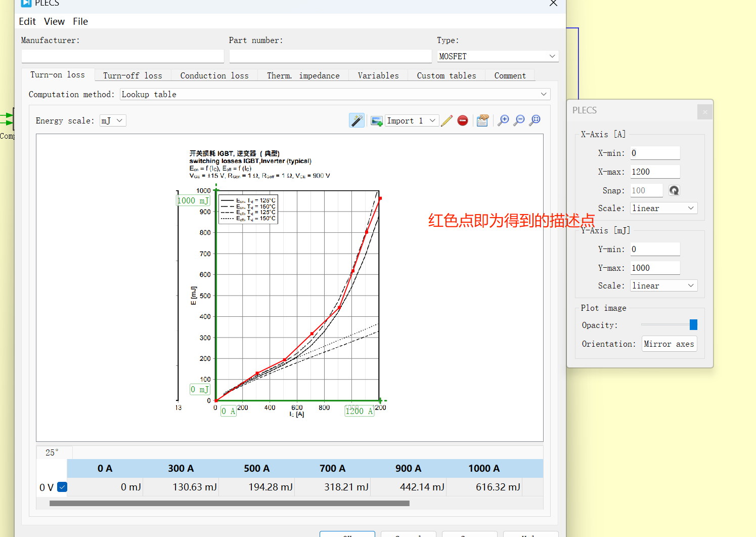Click the 700 A column header
This screenshot has height=537, width=756.
tap(333, 468)
